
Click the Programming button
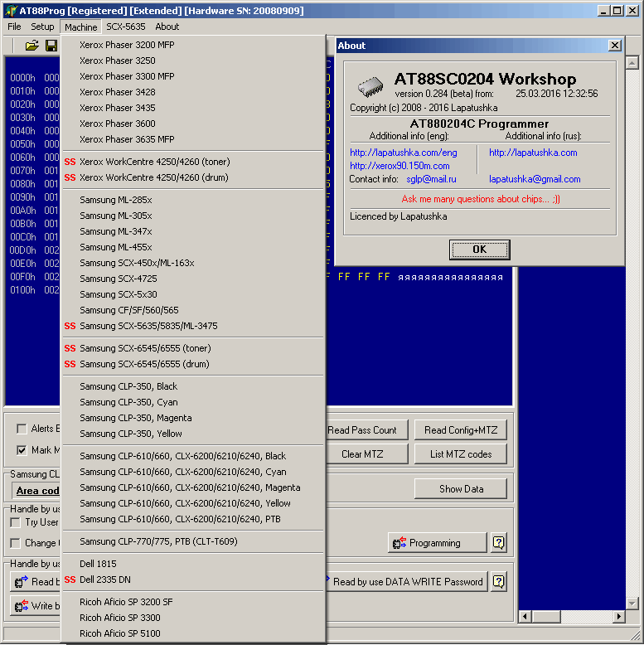point(438,542)
